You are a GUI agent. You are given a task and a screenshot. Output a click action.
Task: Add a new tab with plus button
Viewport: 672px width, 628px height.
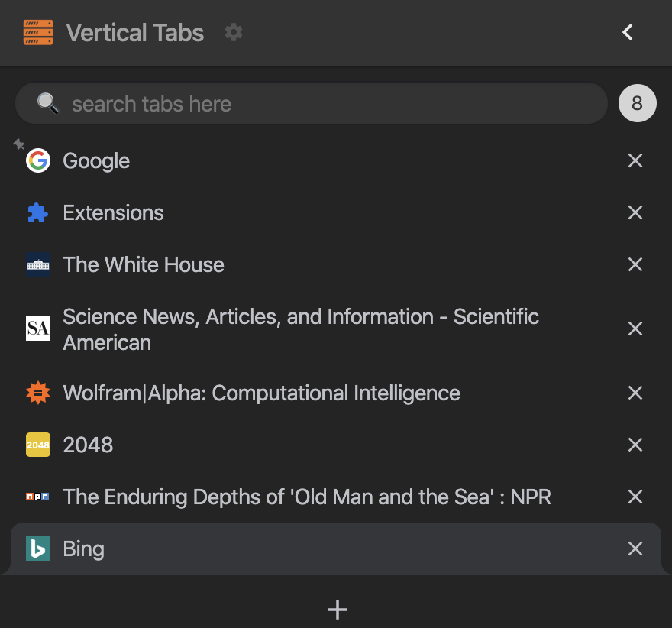tap(337, 609)
